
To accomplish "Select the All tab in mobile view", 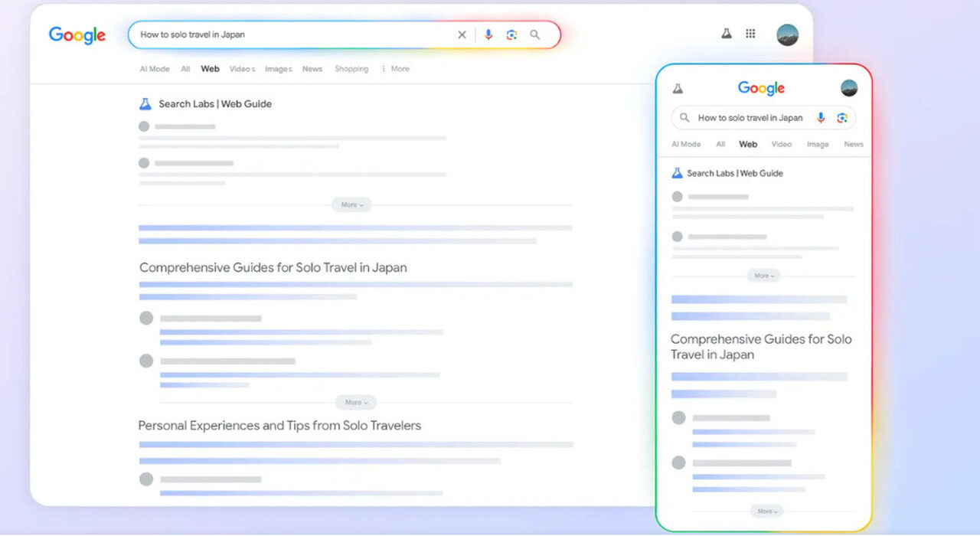I will [x=720, y=144].
